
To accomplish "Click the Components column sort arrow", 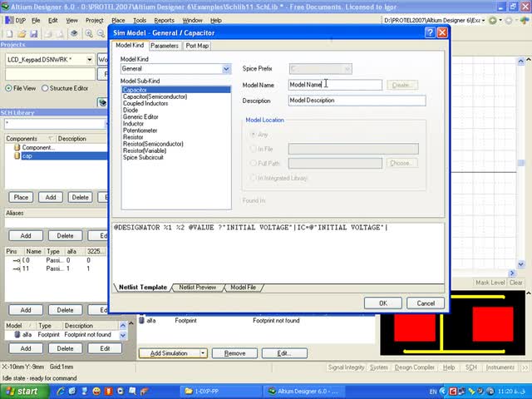I will click(x=51, y=139).
